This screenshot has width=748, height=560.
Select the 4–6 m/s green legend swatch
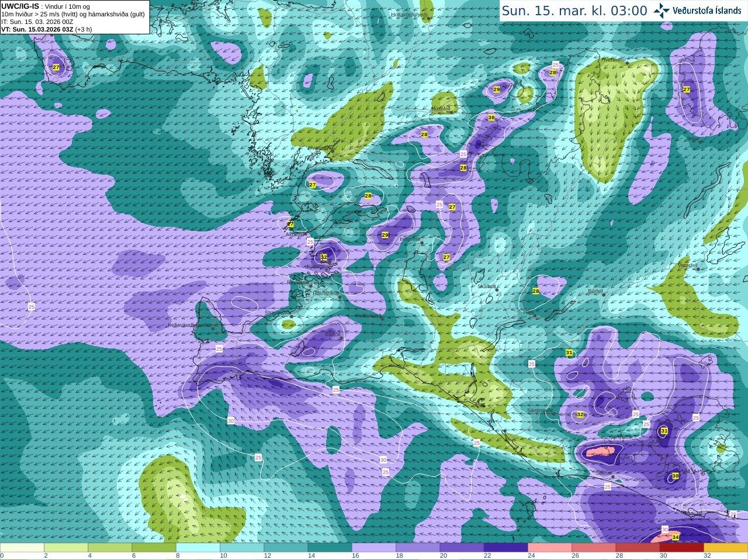(x=110, y=548)
